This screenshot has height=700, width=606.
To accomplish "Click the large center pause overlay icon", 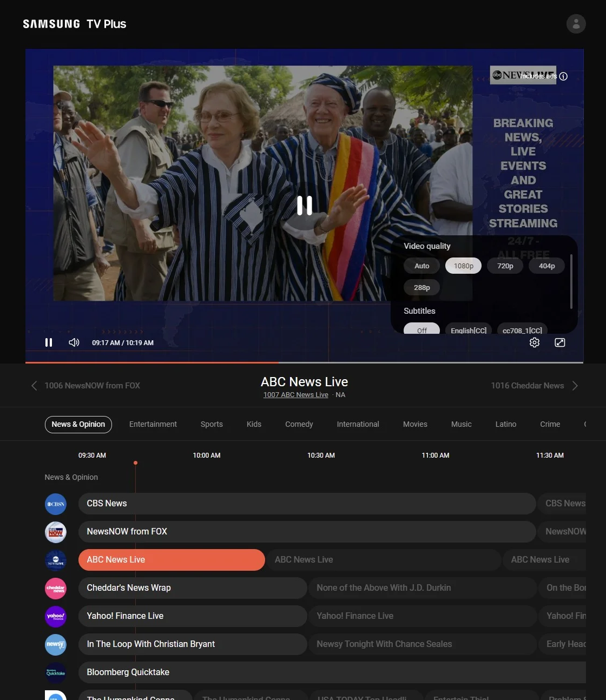I will (305, 206).
